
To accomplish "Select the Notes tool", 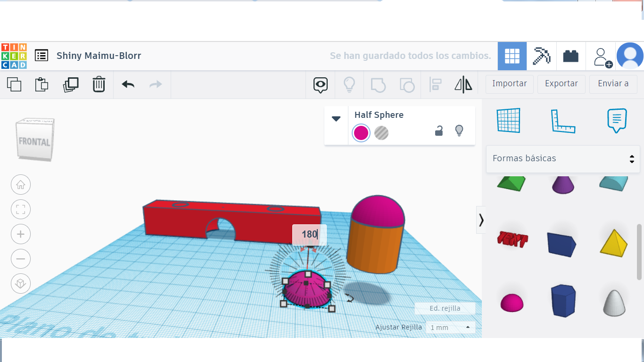I will [617, 121].
